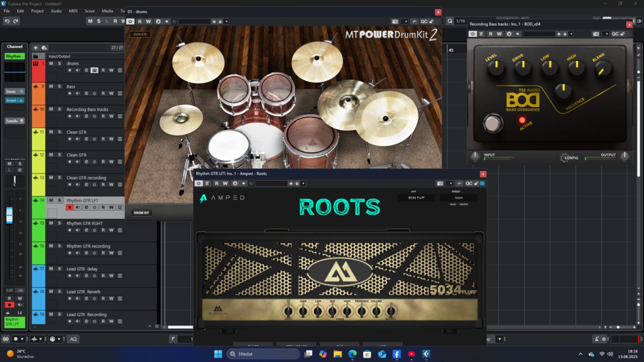This screenshot has width=644, height=362.
Task: Click the BOD footswitch pedal button
Action: 493,123
